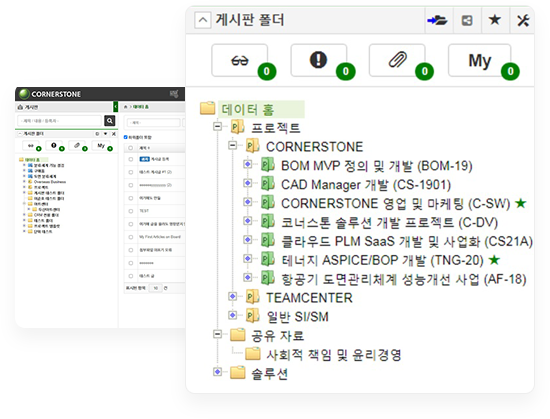The height and width of the screenshot is (419, 550).
Task: Select 사회적 책임 및 윤리경영 folder
Action: point(333,354)
